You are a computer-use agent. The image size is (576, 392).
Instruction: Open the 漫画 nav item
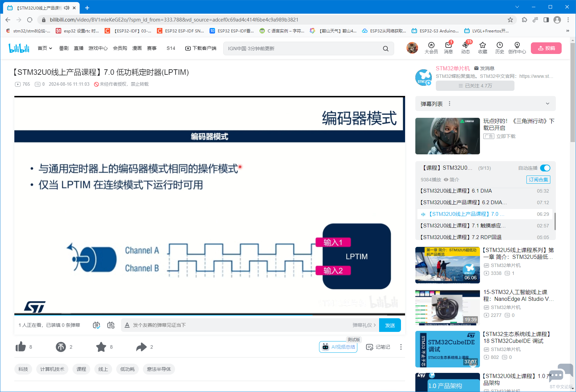[137, 48]
